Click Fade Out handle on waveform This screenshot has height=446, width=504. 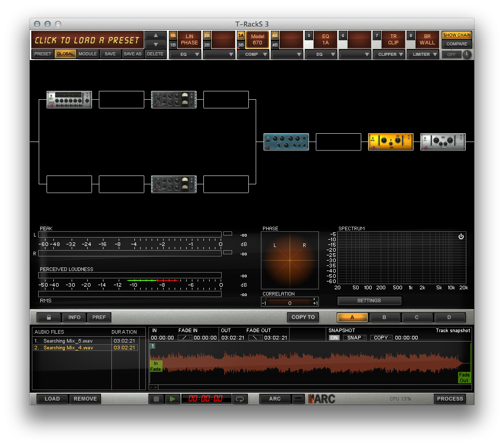tap(464, 378)
